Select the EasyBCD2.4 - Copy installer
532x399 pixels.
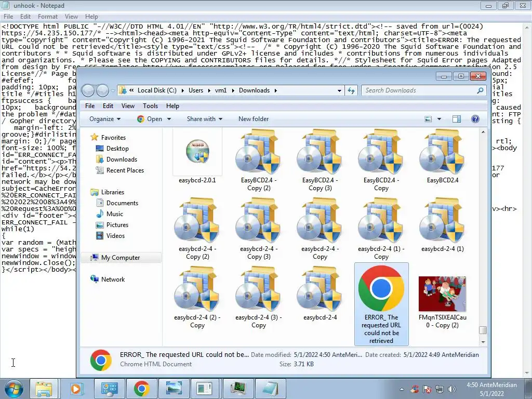click(x=381, y=160)
